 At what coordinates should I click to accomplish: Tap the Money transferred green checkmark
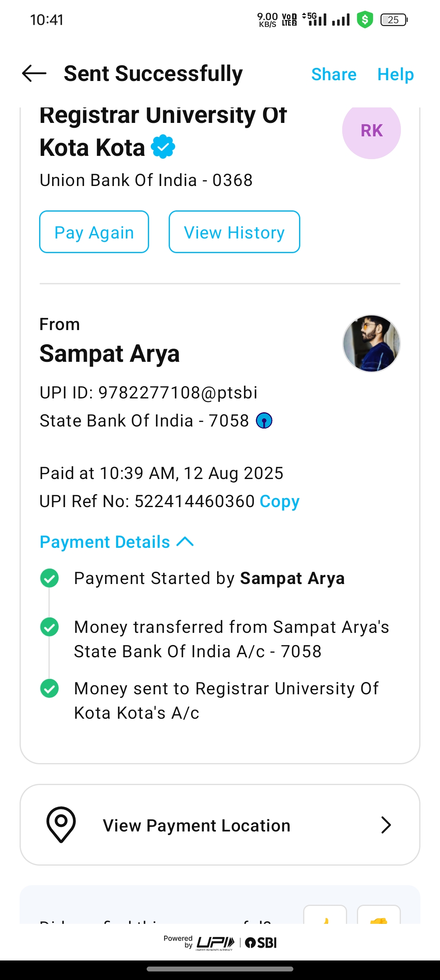50,627
